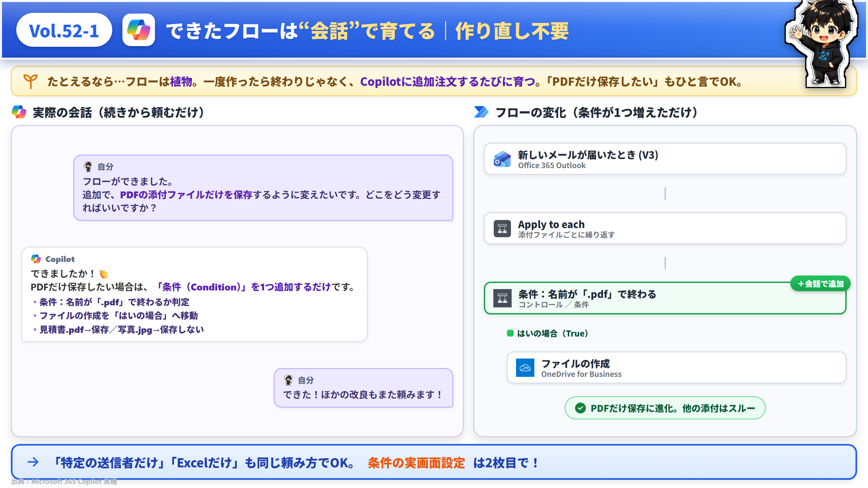Click 実際の会話(続きから頼むだけ) heading
The height and width of the screenshot is (488, 868).
pyautogui.click(x=119, y=112)
